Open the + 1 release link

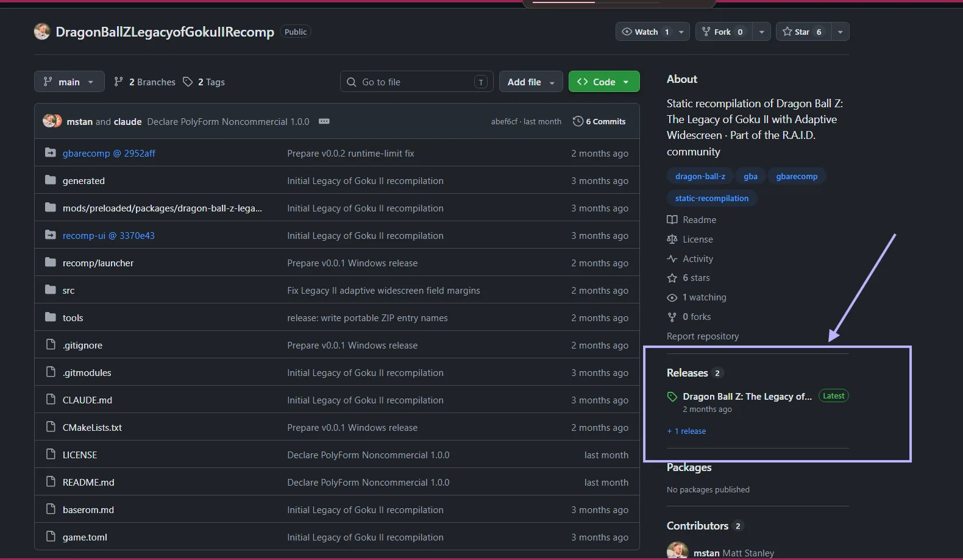point(686,431)
